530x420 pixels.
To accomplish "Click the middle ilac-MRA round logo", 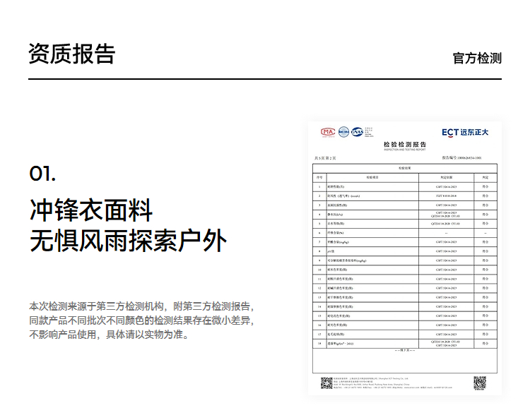I will click(343, 132).
